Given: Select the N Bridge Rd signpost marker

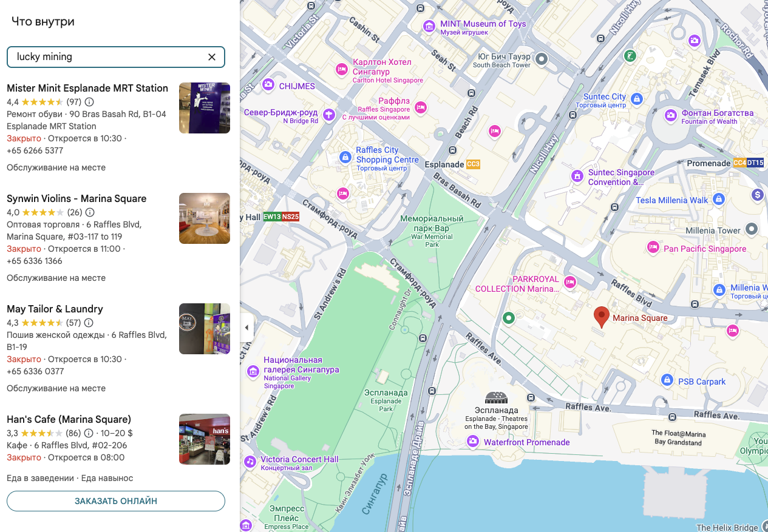Looking at the screenshot, I should (x=328, y=115).
